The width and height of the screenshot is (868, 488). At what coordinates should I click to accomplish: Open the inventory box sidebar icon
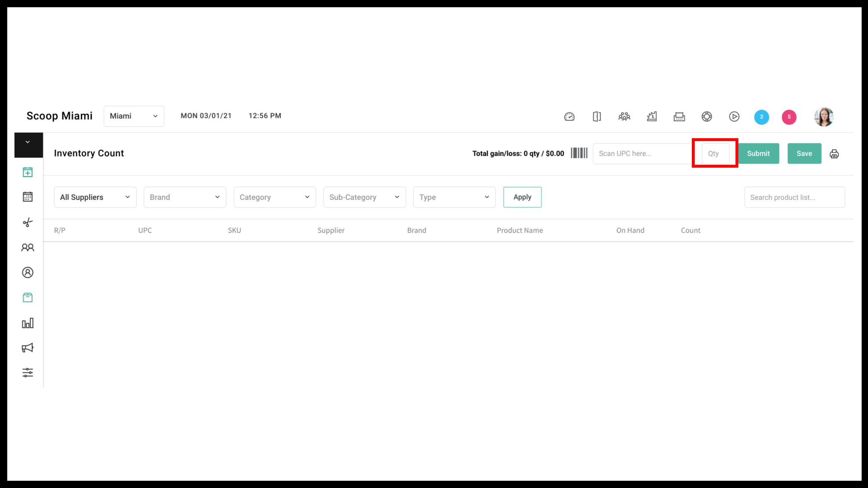point(27,297)
